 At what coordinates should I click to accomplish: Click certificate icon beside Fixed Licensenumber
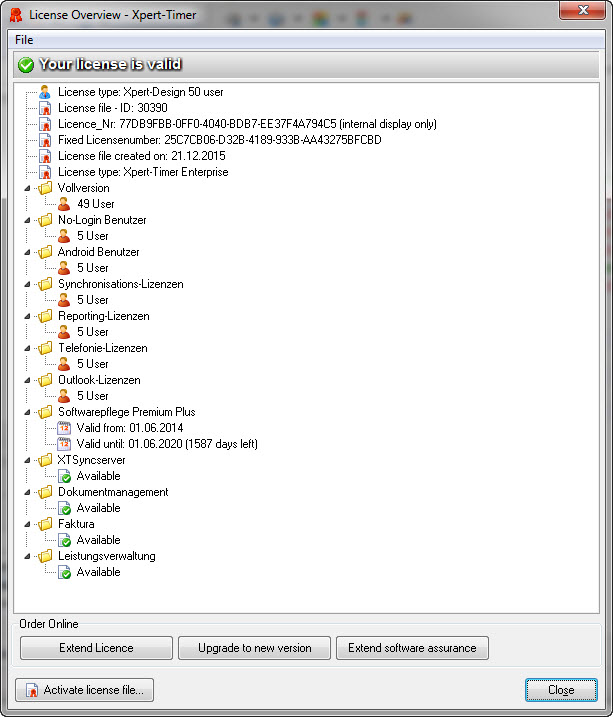point(45,140)
